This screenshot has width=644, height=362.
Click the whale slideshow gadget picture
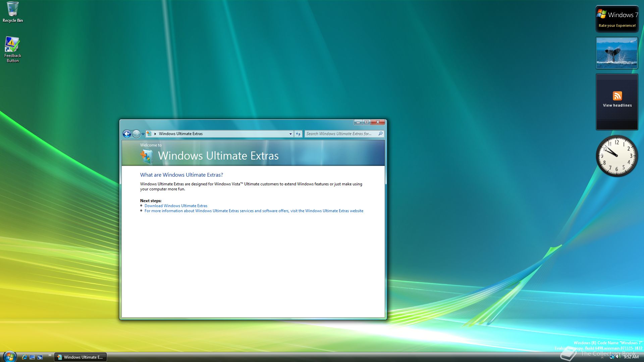tap(616, 53)
